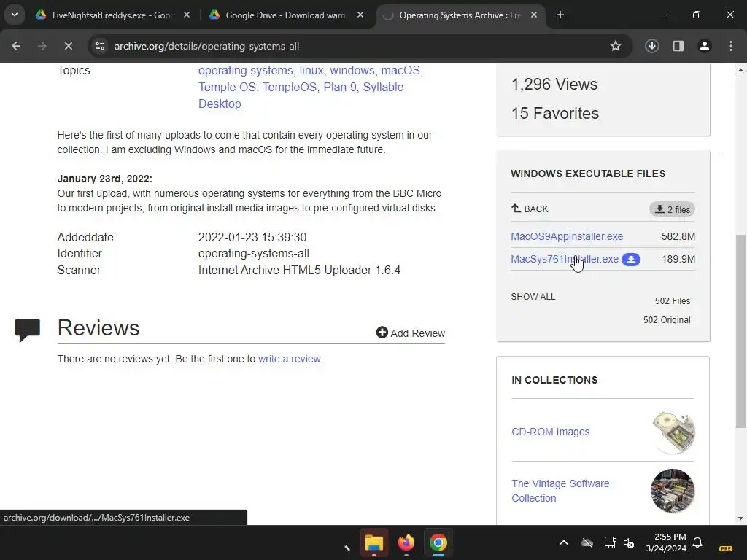Click the 502 Original text
This screenshot has width=747, height=560.
[667, 320]
